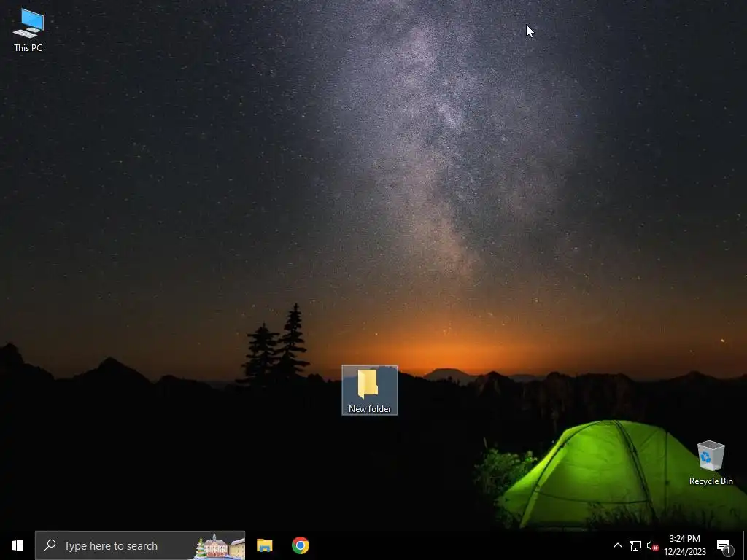Show hidden system tray icons

tap(617, 545)
